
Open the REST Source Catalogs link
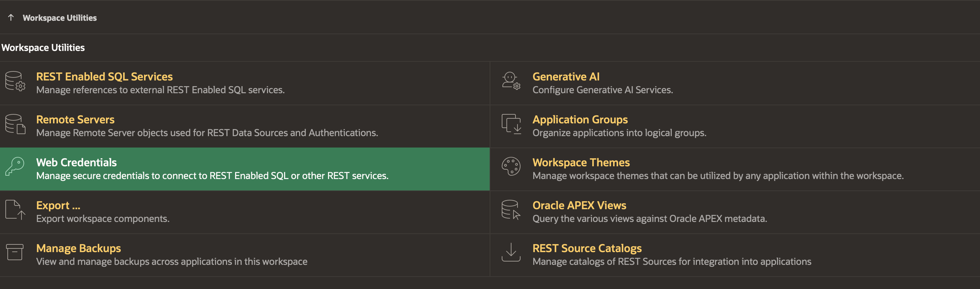click(x=587, y=248)
